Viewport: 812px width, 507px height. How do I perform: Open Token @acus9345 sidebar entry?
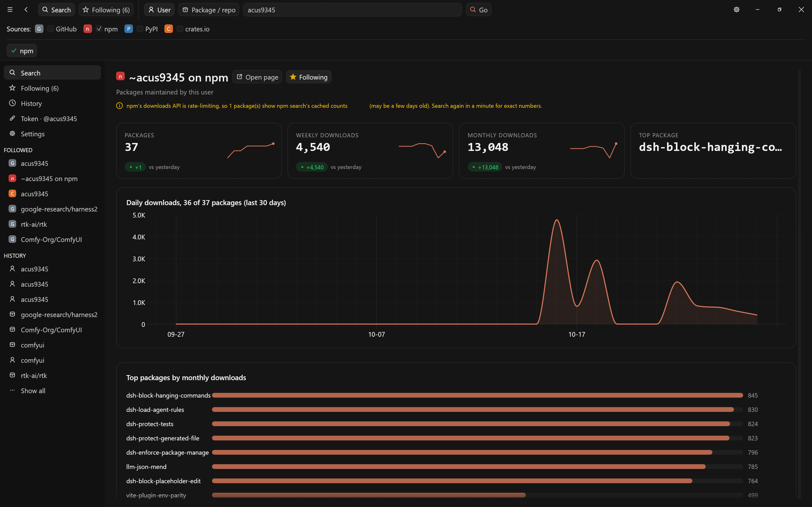(x=52, y=118)
